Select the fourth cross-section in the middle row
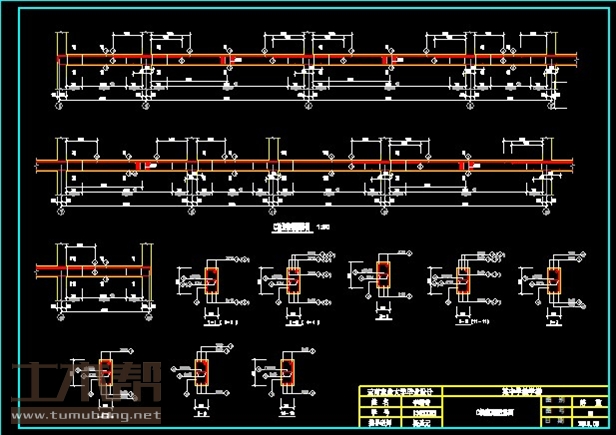Image resolution: width=616 pixels, height=435 pixels. 462,281
